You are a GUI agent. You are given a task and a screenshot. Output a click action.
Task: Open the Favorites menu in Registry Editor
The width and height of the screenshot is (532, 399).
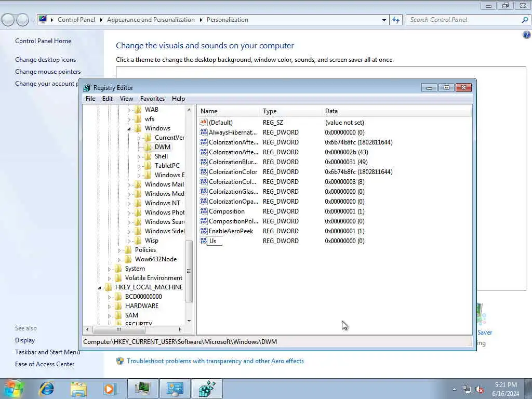coord(152,99)
